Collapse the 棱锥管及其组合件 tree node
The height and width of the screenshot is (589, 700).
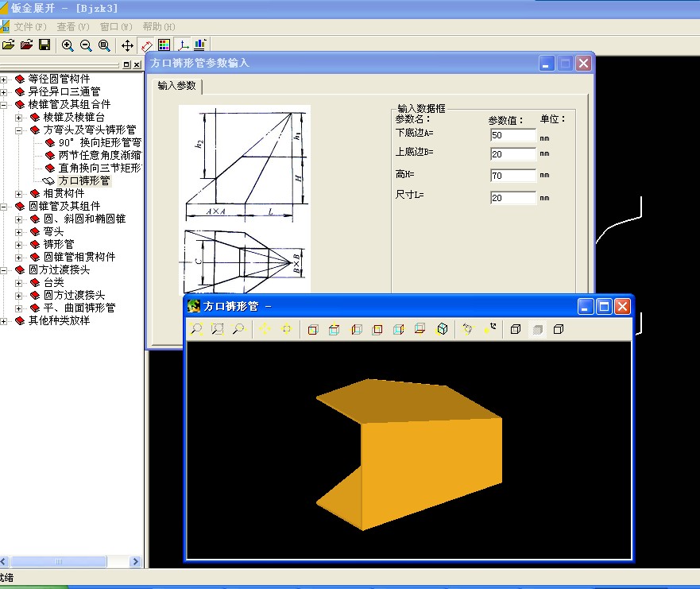point(3,105)
